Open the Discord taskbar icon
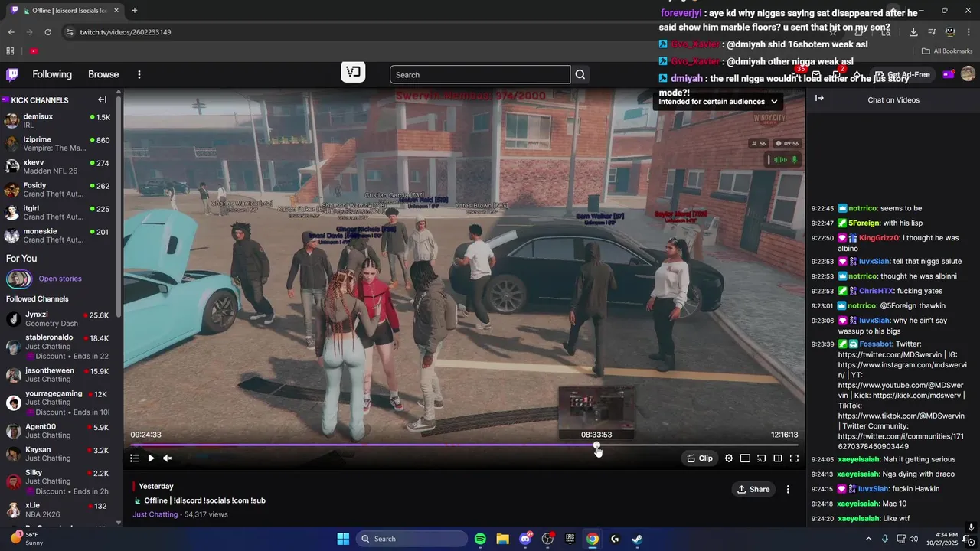 [525, 539]
